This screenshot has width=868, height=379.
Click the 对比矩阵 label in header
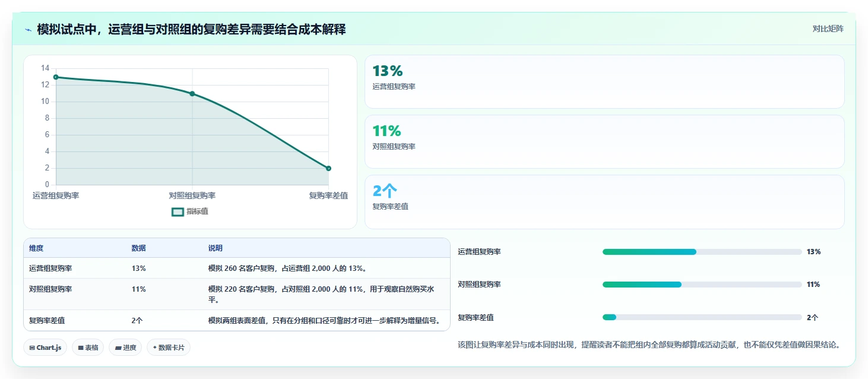(x=828, y=29)
